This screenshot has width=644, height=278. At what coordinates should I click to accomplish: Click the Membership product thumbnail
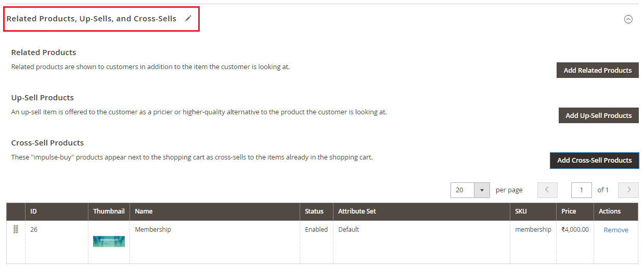point(109,242)
